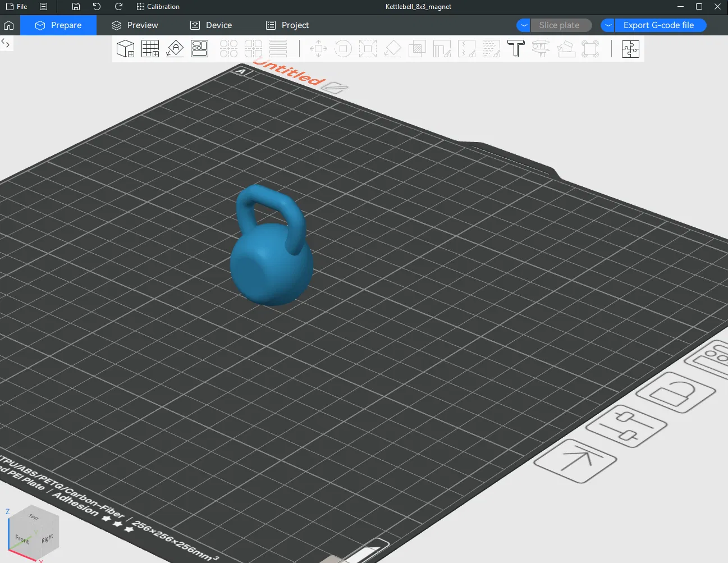Click the Undo arrow icon

coord(97,7)
